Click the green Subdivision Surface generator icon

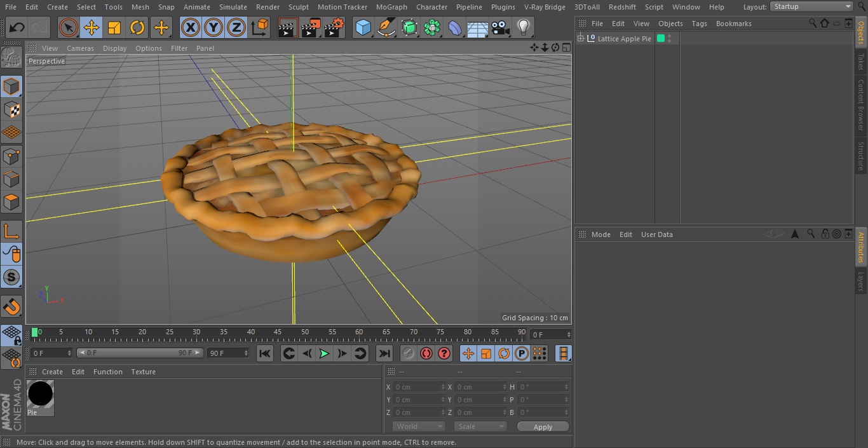(409, 28)
